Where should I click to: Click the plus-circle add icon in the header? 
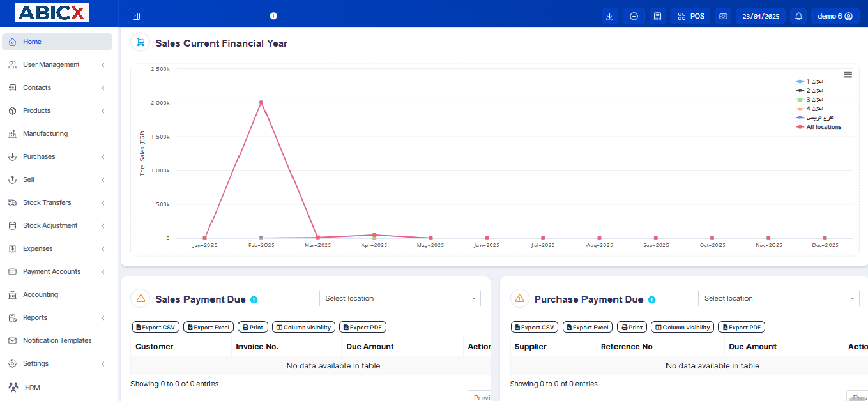pos(634,16)
